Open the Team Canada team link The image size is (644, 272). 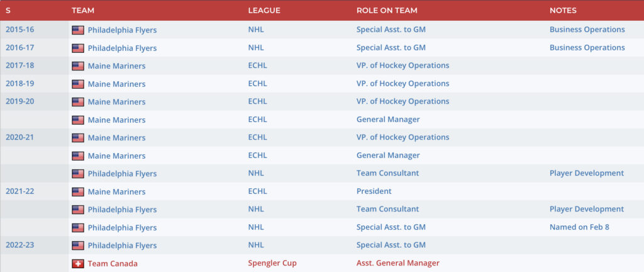(x=113, y=264)
